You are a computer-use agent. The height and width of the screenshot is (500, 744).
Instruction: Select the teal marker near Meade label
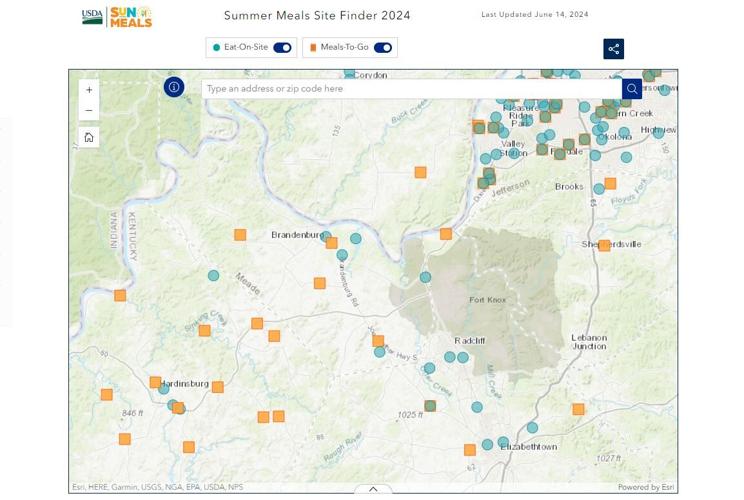214,275
